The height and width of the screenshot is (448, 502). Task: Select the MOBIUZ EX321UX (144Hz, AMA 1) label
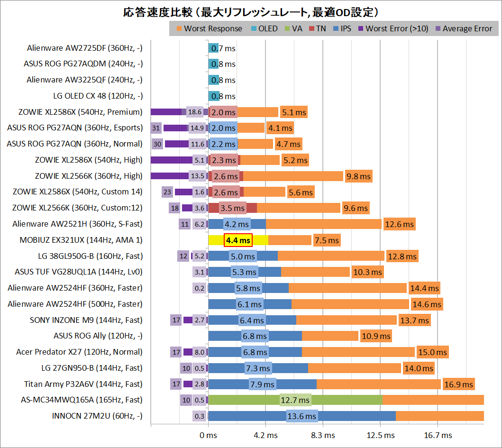tap(81, 240)
